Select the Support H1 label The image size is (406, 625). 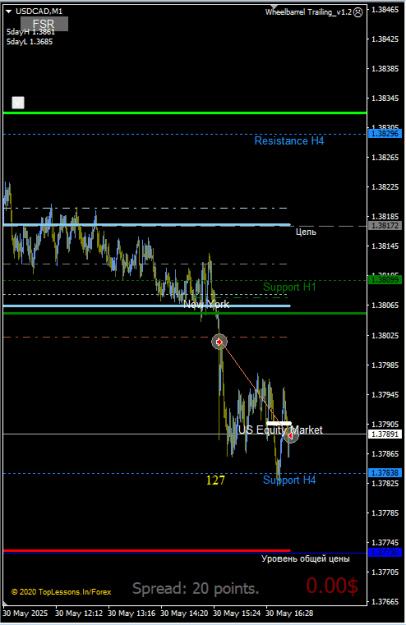pos(289,287)
